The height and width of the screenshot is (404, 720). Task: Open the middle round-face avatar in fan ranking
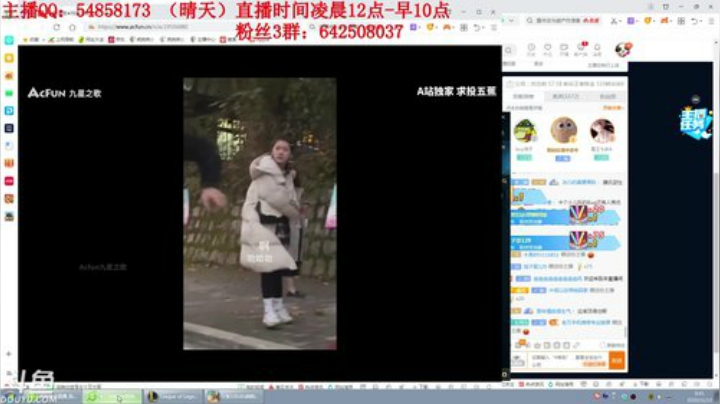[563, 130]
